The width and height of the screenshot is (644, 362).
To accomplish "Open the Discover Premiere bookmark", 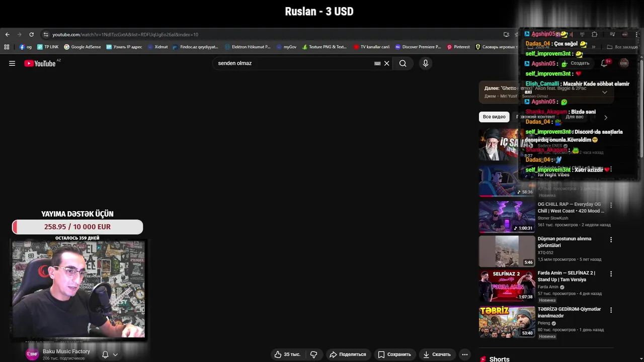I will 418,47.
